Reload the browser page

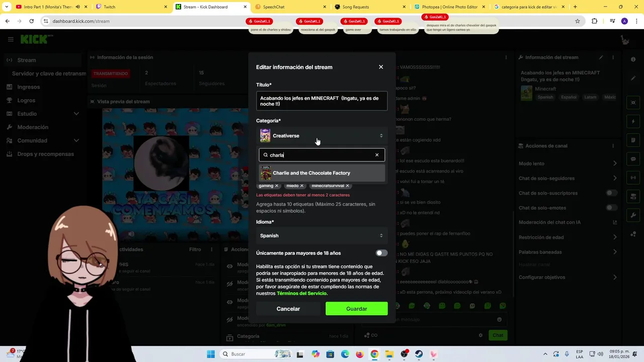31,21
